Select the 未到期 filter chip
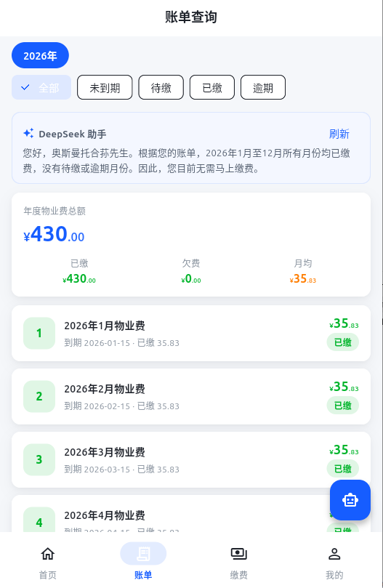 (105, 87)
